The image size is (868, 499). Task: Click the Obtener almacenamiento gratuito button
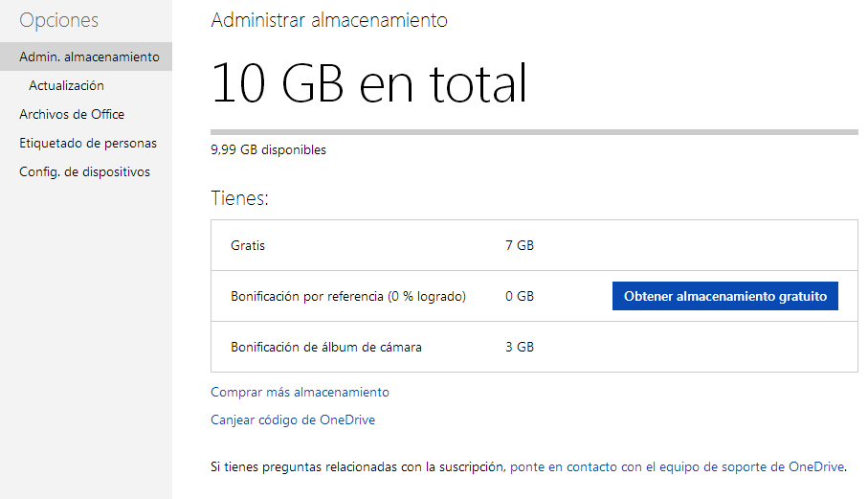[724, 296]
